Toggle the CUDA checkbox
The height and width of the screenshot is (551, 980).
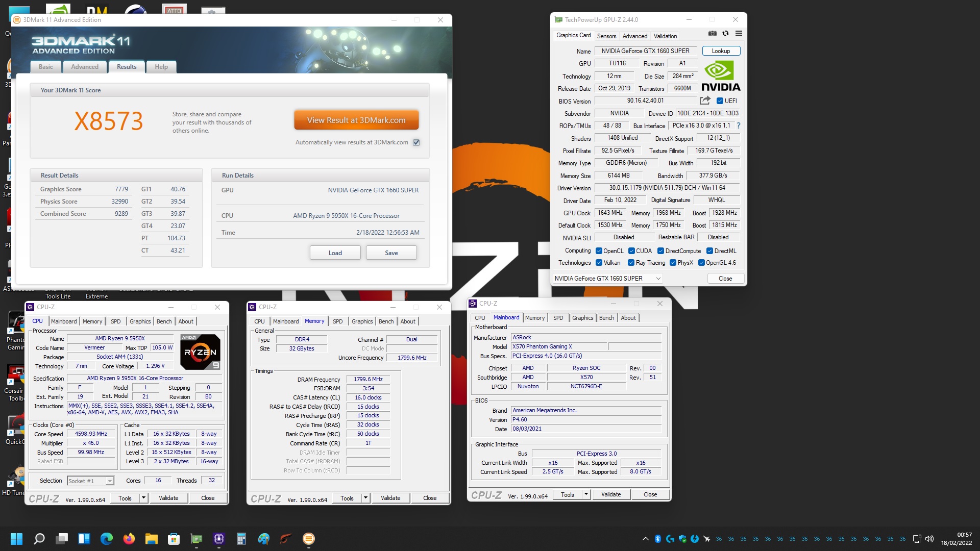tap(631, 251)
